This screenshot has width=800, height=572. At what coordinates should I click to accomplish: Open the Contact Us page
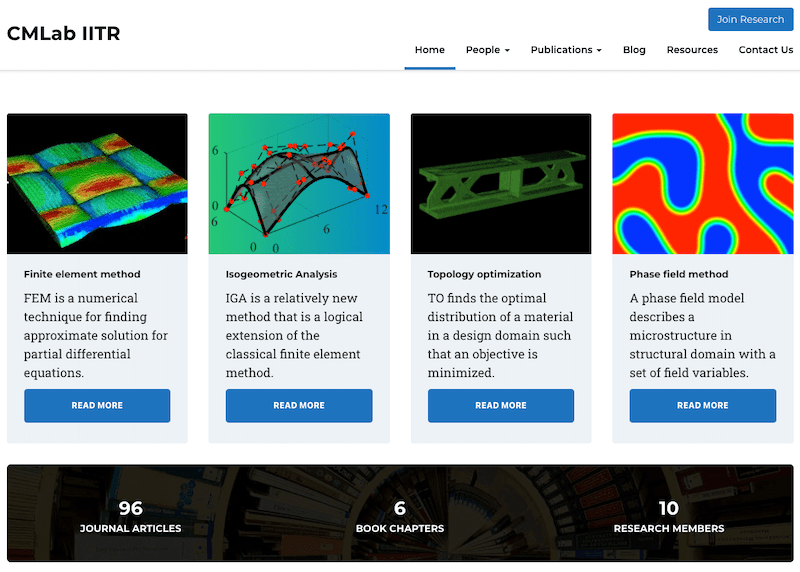765,50
